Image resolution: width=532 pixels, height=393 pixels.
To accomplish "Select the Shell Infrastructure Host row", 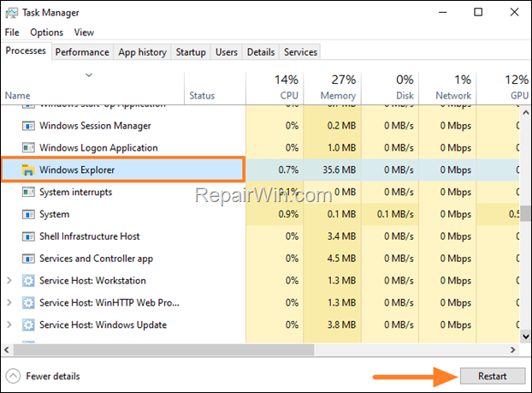I will click(x=260, y=236).
